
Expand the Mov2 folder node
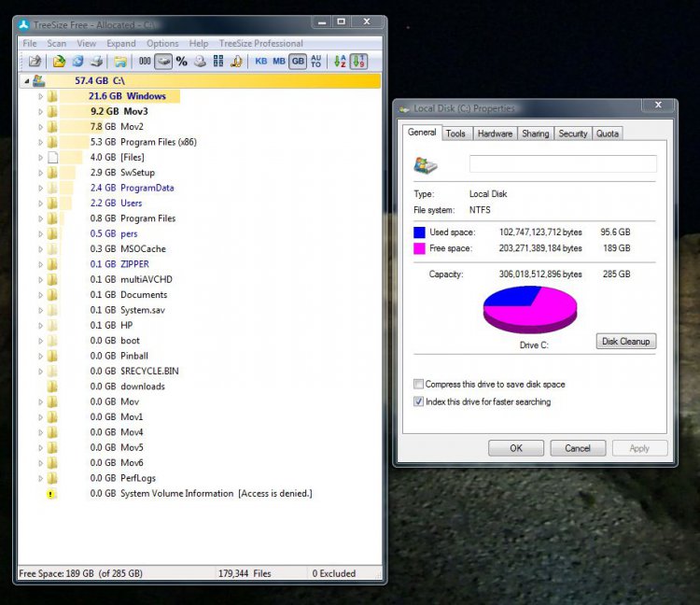41,127
